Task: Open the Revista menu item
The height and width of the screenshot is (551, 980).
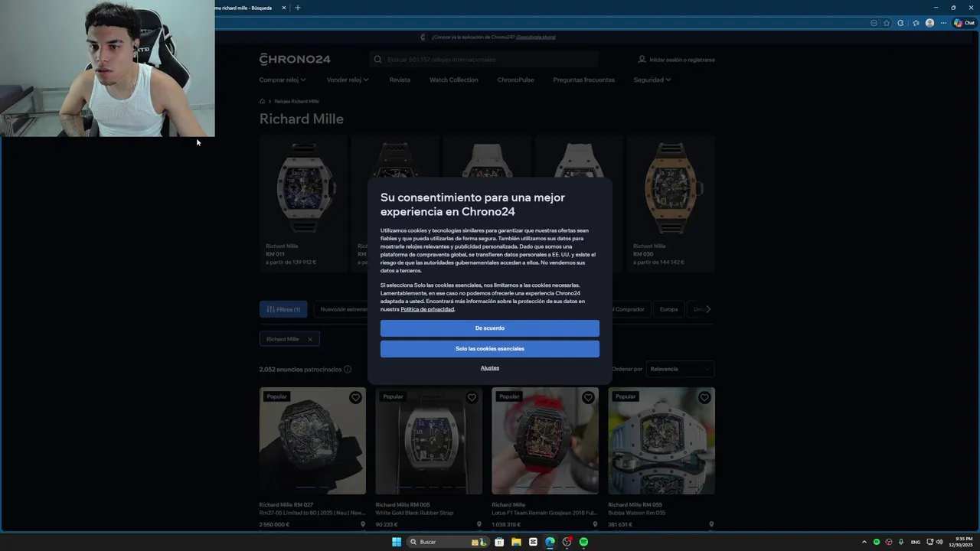Action: tap(400, 80)
